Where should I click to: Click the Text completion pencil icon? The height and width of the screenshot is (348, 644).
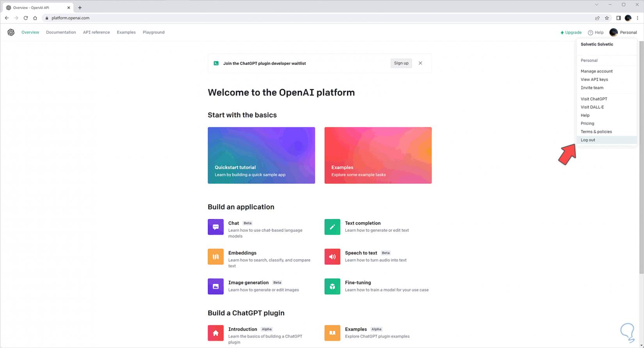pyautogui.click(x=332, y=227)
